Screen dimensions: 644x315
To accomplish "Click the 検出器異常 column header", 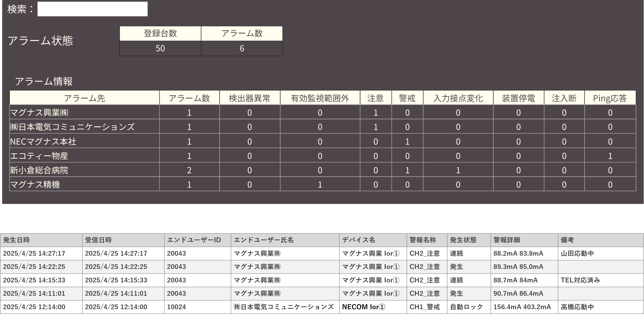I will [x=249, y=98].
